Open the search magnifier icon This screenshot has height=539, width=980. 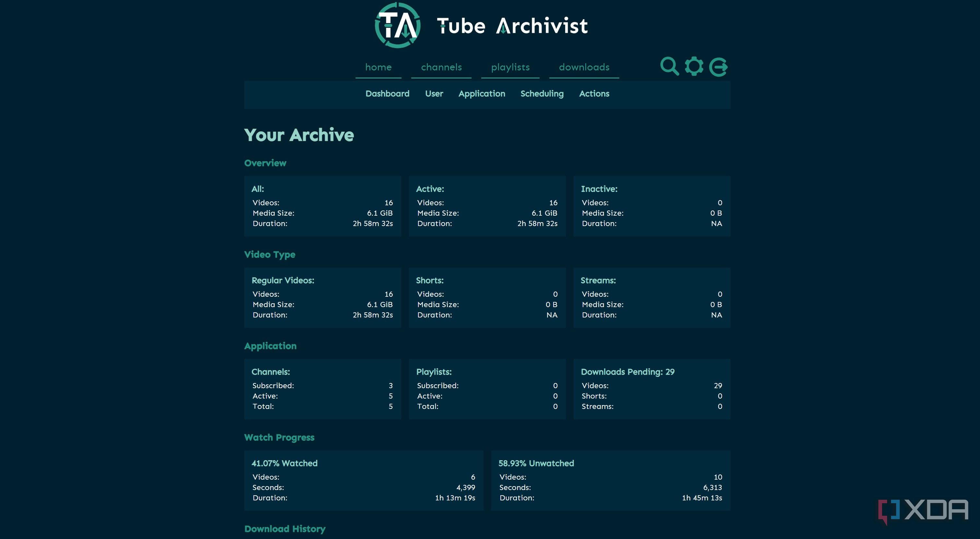[x=670, y=66]
